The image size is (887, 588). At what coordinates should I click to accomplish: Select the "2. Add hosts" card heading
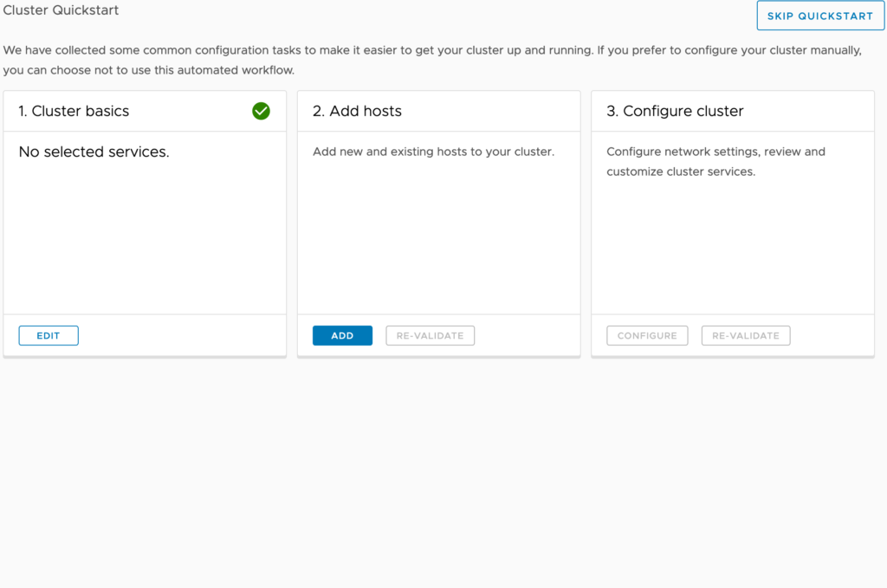coord(357,111)
